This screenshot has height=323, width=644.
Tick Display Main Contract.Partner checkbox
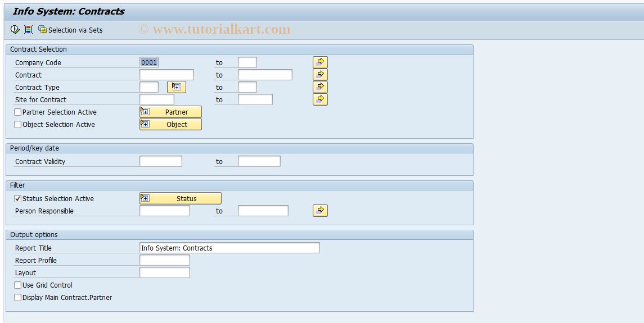pos(17,298)
